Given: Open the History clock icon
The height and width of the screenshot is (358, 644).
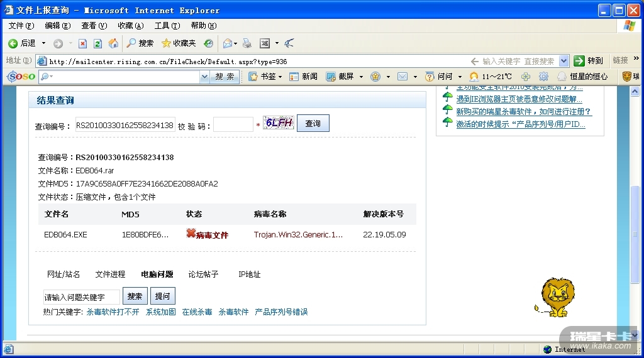Looking at the screenshot, I should [209, 43].
